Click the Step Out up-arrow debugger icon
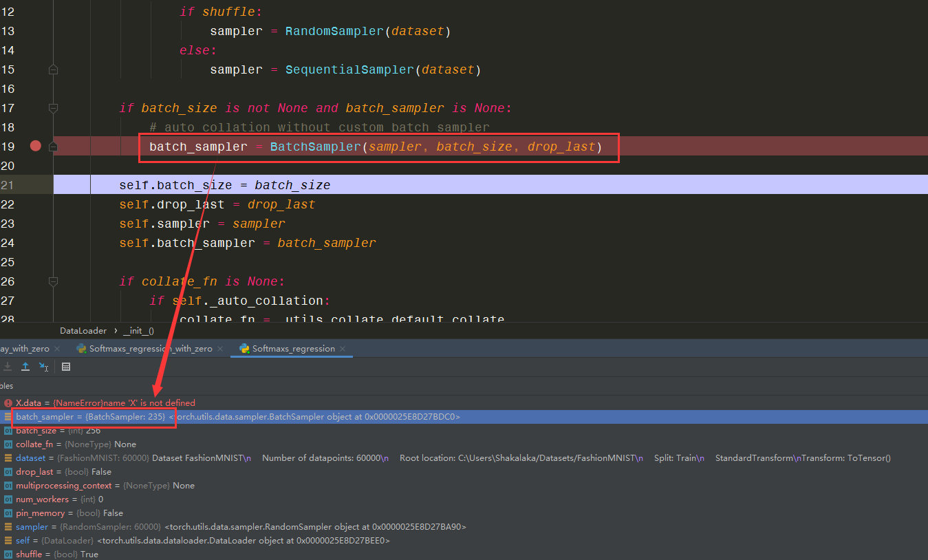This screenshot has width=928, height=560. click(x=25, y=367)
